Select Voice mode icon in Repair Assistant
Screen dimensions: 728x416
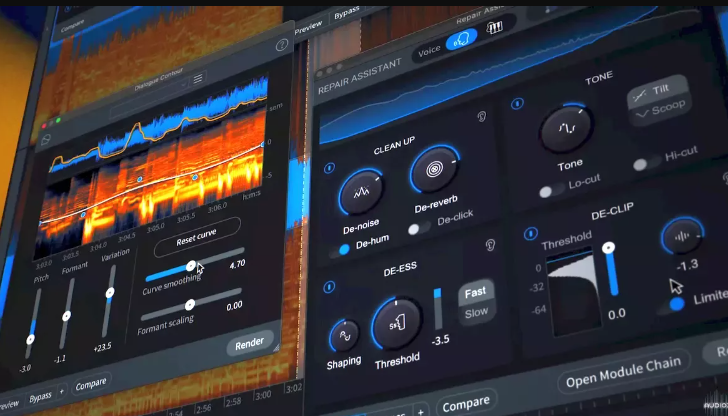tap(462, 40)
